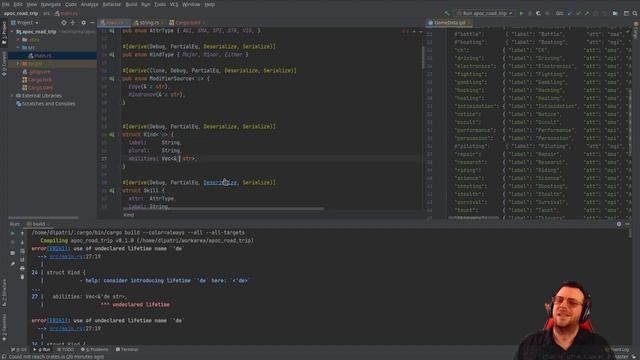Click the Deserialize link above struct Skill

tap(220, 182)
